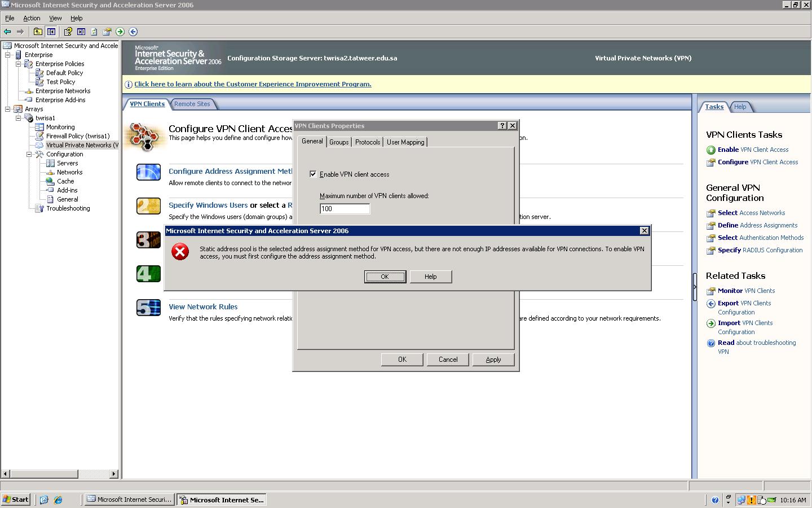
Task: Click the green Enable VPN Client Access task icon
Action: tap(711, 150)
